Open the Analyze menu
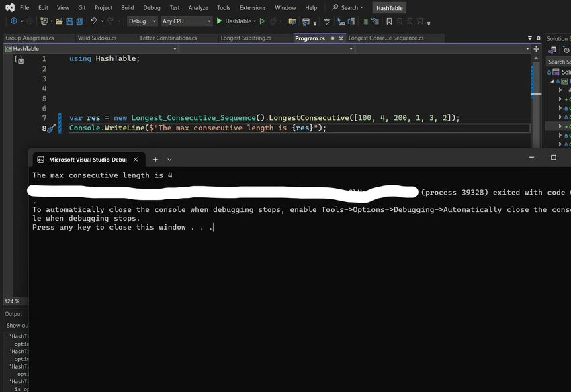Image resolution: width=571 pixels, height=392 pixels. 198,7
